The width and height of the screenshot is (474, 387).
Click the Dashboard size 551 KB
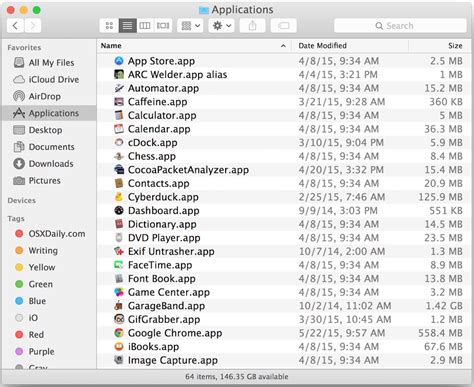pos(446,211)
